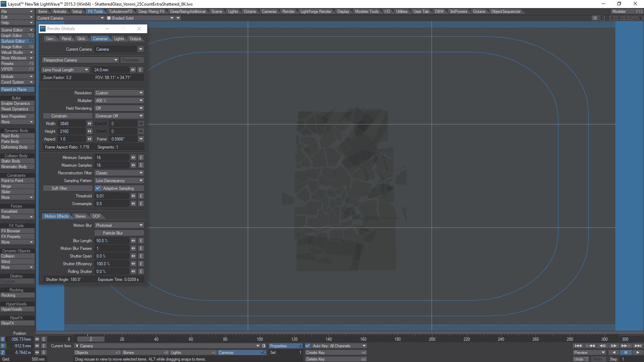Image resolution: width=644 pixels, height=362 pixels.
Task: Expand the Reconstruction Filter dropdown
Action: point(119,173)
